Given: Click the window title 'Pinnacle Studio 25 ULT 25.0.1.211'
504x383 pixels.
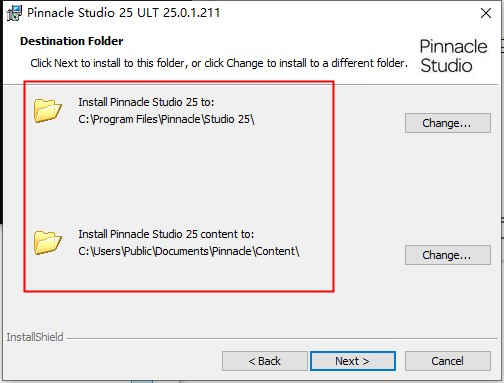Looking at the screenshot, I should pyautogui.click(x=124, y=13).
